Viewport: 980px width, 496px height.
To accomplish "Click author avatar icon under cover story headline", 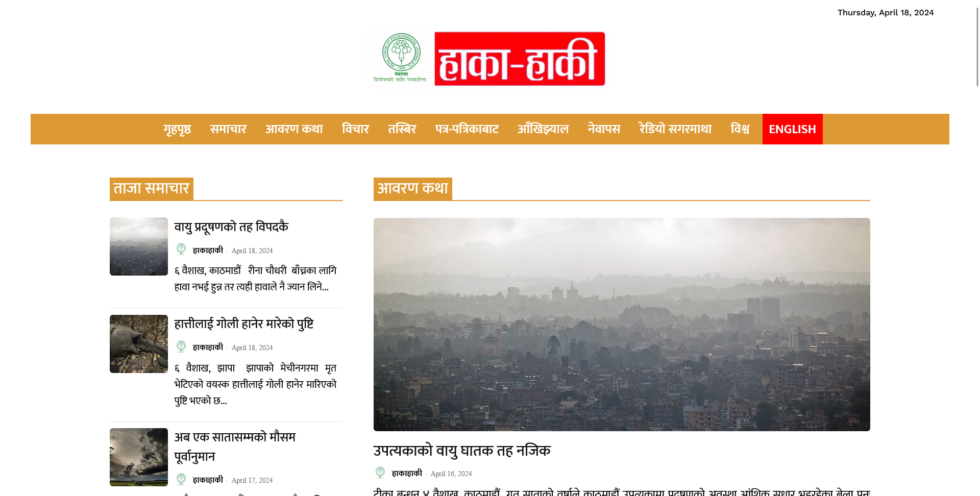I will pyautogui.click(x=380, y=473).
